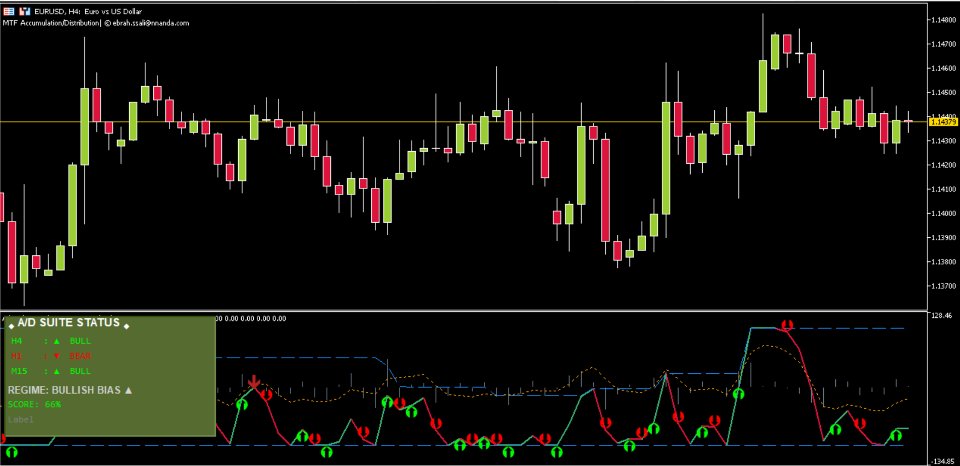
Task: Click the -134.85 value on the indicator scale
Action: (x=942, y=461)
